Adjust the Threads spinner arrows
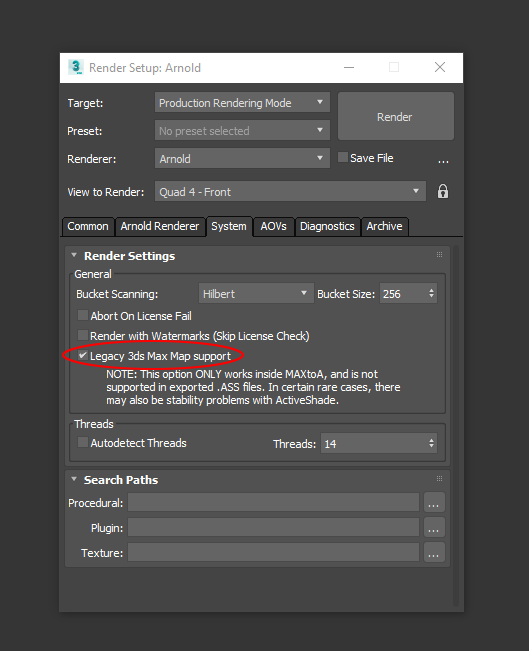Viewport: 529px width, 651px height. pyautogui.click(x=431, y=443)
